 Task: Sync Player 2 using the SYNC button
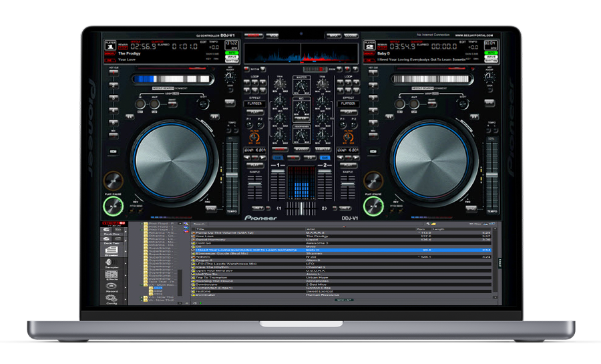click(471, 209)
